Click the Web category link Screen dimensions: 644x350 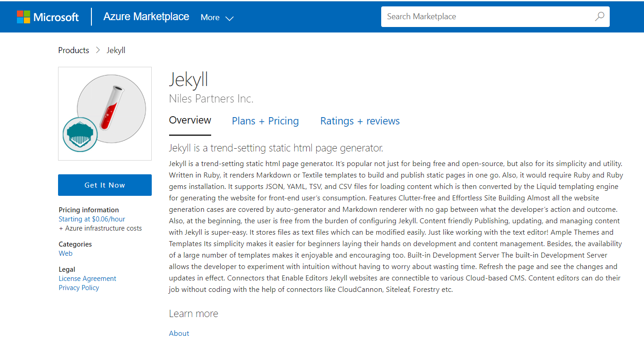click(65, 253)
